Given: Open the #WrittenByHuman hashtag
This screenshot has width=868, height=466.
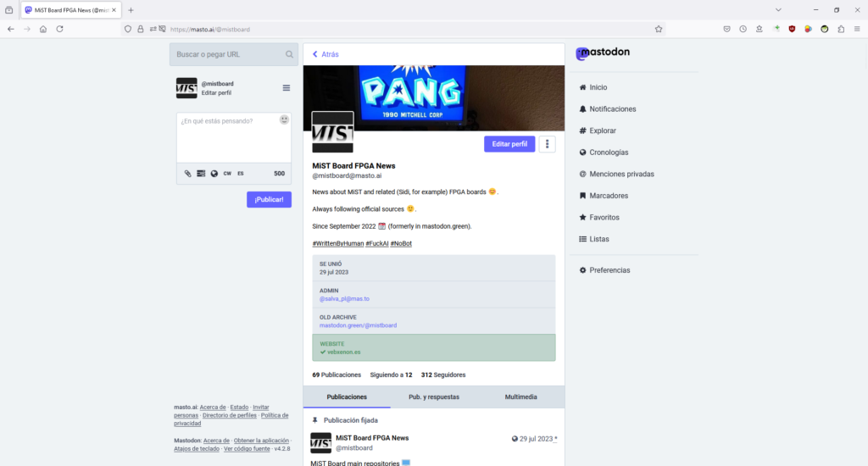Looking at the screenshot, I should pos(337,243).
